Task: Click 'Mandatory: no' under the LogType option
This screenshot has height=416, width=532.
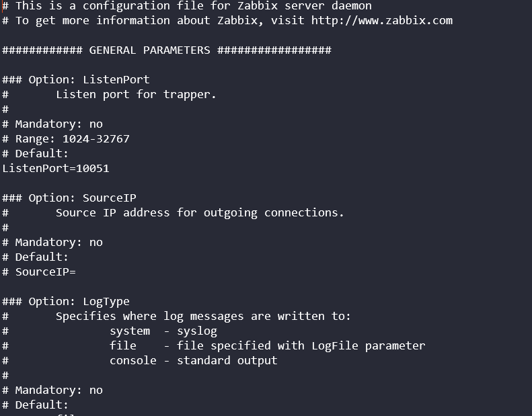Action: tap(59, 390)
